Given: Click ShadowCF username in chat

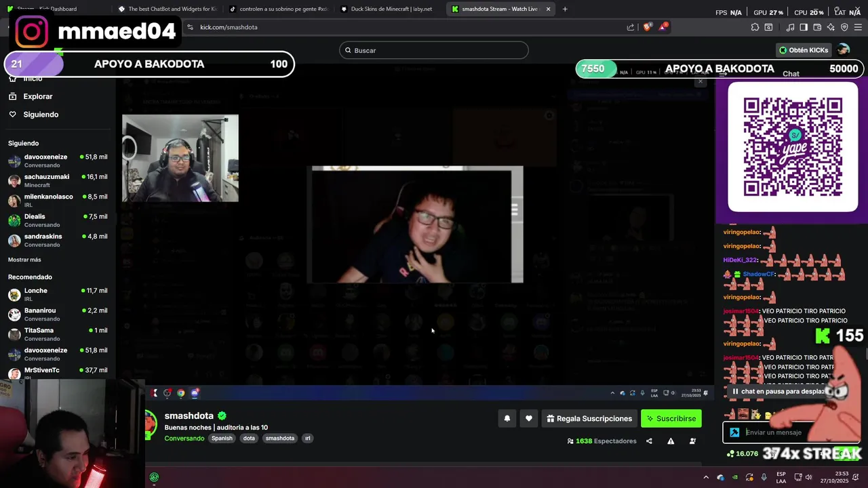Looking at the screenshot, I should [758, 274].
